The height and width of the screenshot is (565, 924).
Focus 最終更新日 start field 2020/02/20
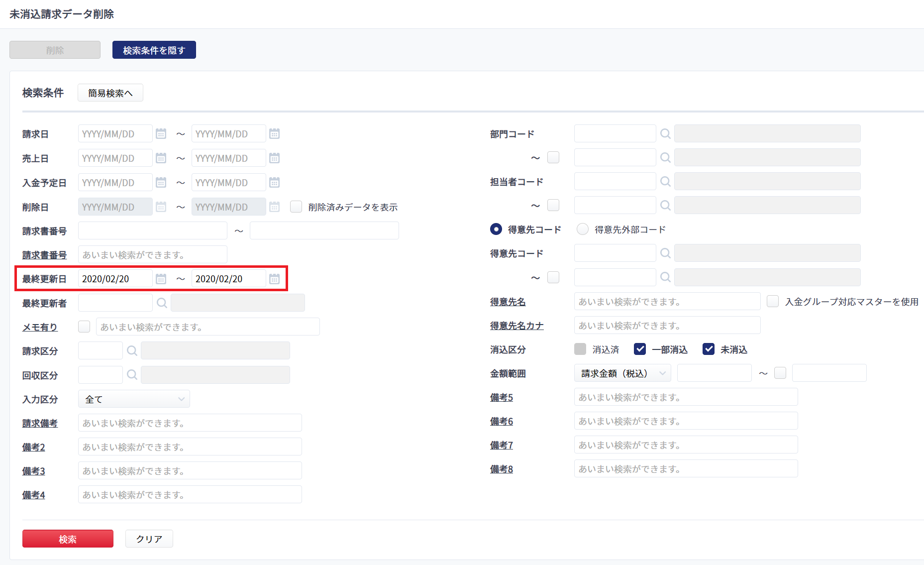tap(115, 279)
